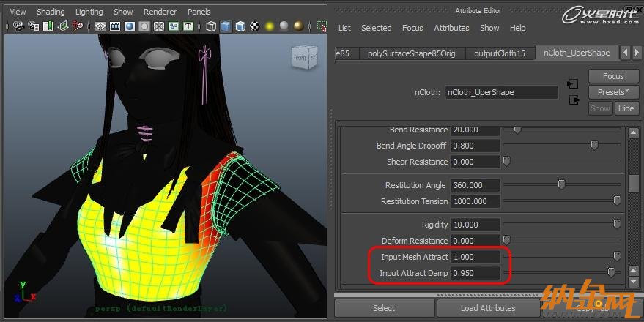644x322 pixels.
Task: Toggle Textured display checker-ball icon
Action: pyautogui.click(x=255, y=26)
